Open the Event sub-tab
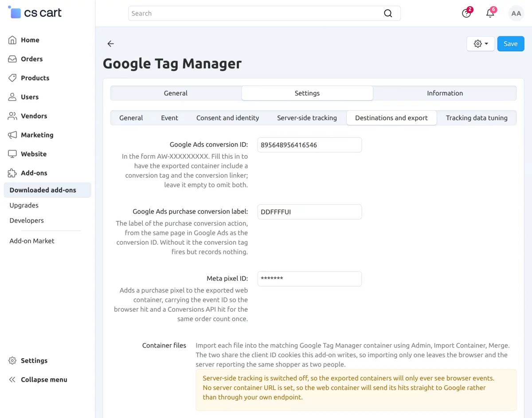 click(x=170, y=118)
